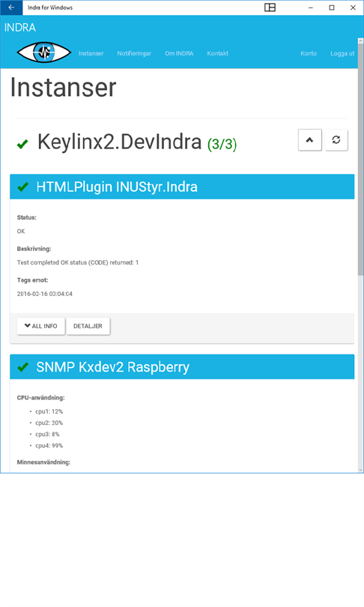The height and width of the screenshot is (607, 364).
Task: Click the 'Test completed OK status' description
Action: click(78, 262)
